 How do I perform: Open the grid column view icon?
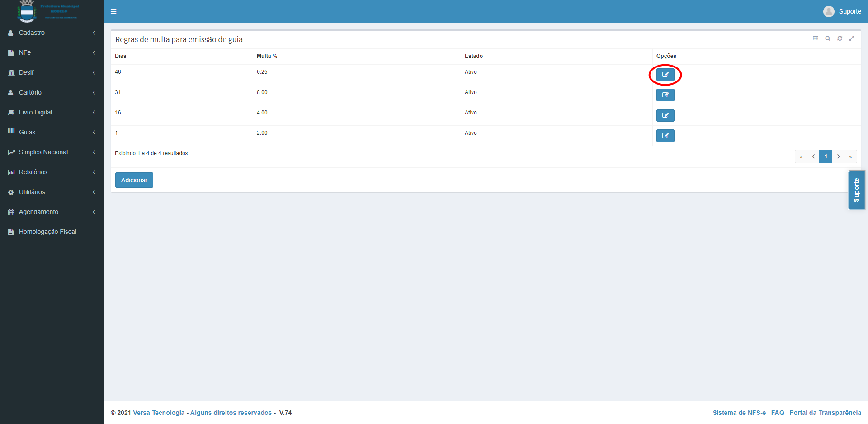[816, 38]
